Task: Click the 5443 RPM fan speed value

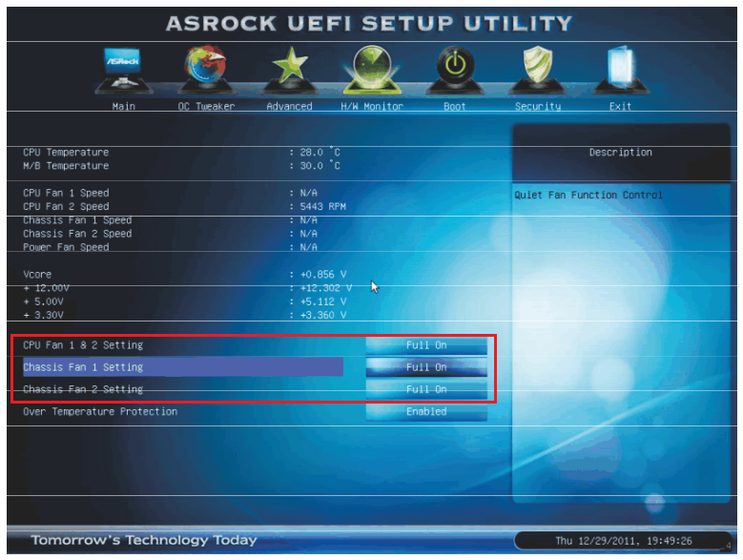Action: point(322,207)
